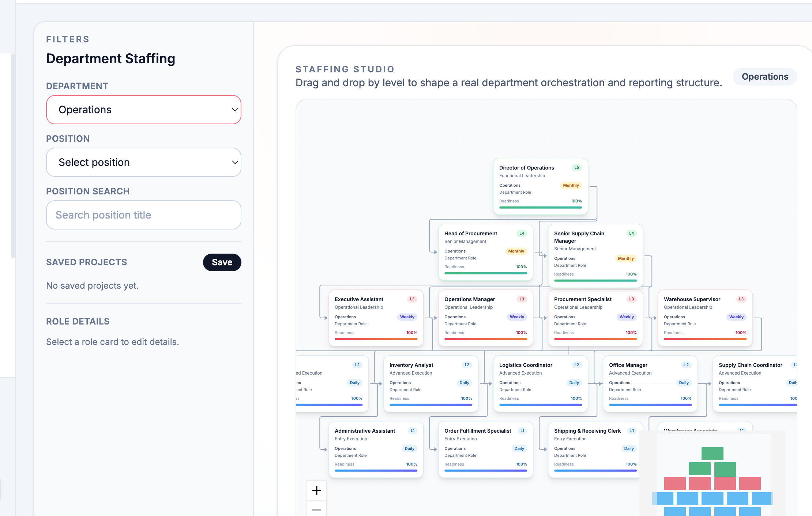Toggle the Daily badge on Logistics Coordinator
The image size is (812, 516).
click(574, 383)
